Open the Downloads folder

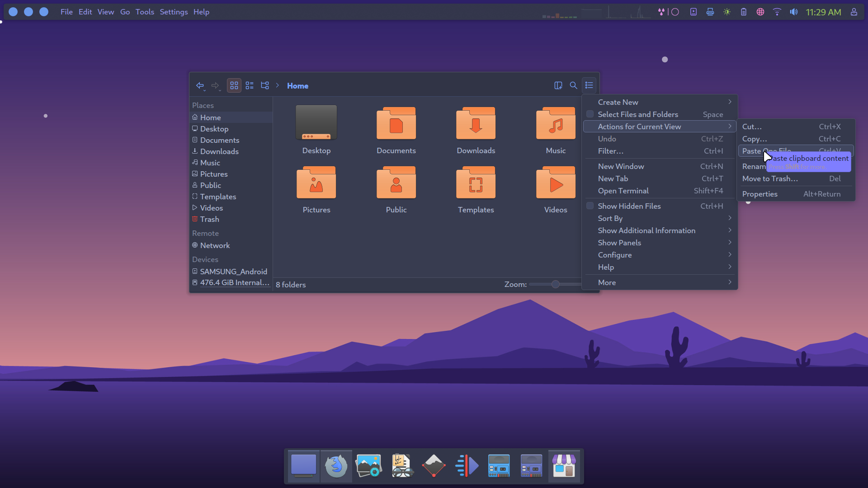[476, 130]
